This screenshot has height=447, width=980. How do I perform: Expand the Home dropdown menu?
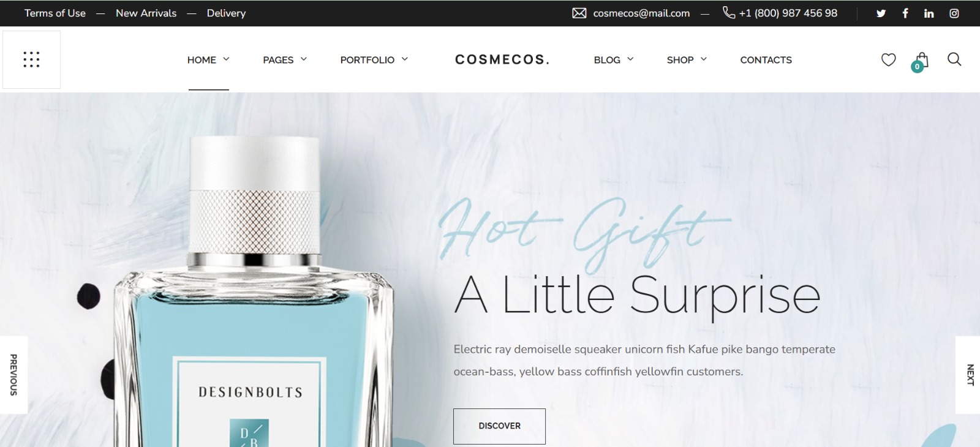coord(208,59)
